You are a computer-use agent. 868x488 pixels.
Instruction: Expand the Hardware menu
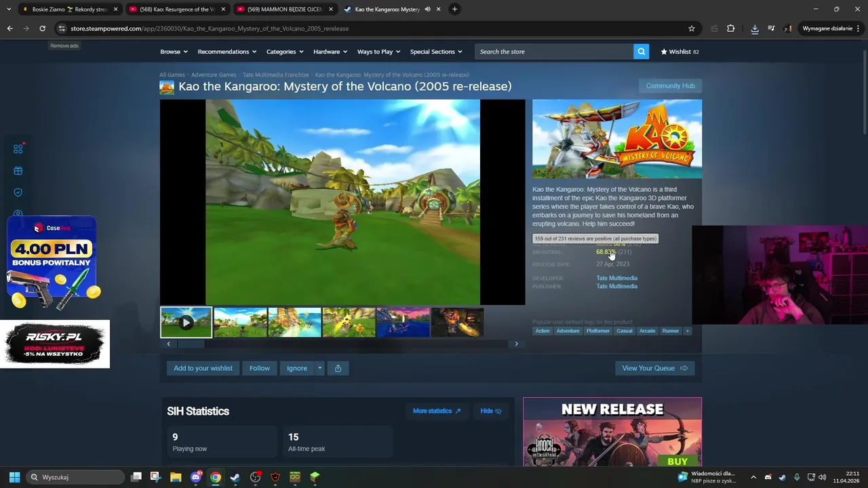pyautogui.click(x=330, y=52)
